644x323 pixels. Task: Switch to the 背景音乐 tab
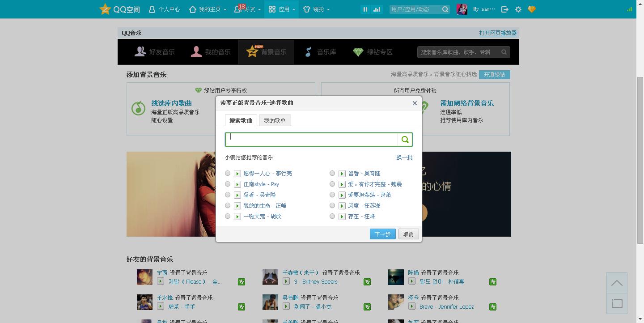(x=266, y=52)
